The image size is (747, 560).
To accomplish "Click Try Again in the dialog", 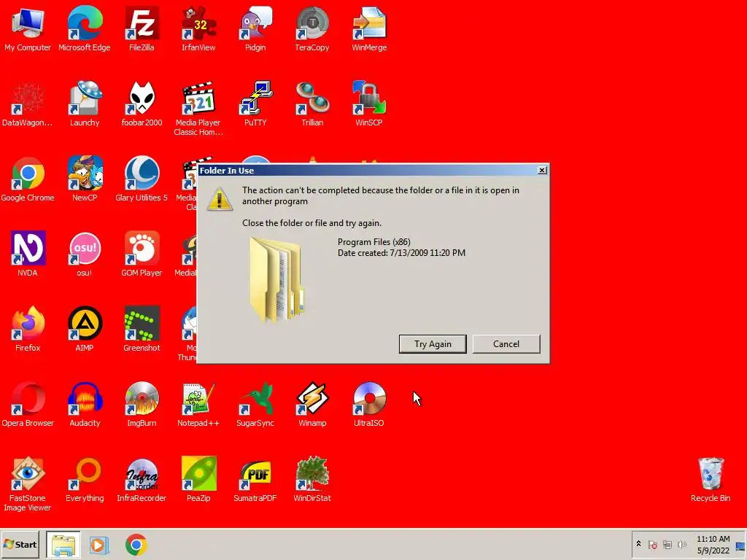I will (433, 344).
